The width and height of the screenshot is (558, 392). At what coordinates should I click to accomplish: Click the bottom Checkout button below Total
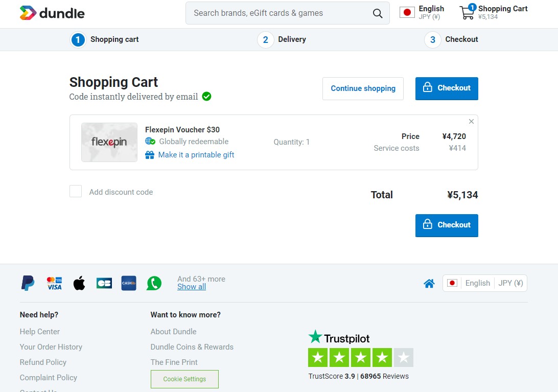(447, 225)
